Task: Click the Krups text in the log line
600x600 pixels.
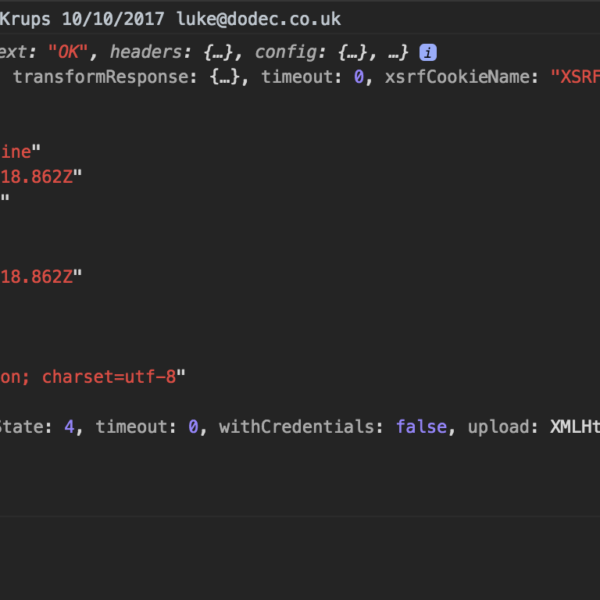Action: point(25,19)
